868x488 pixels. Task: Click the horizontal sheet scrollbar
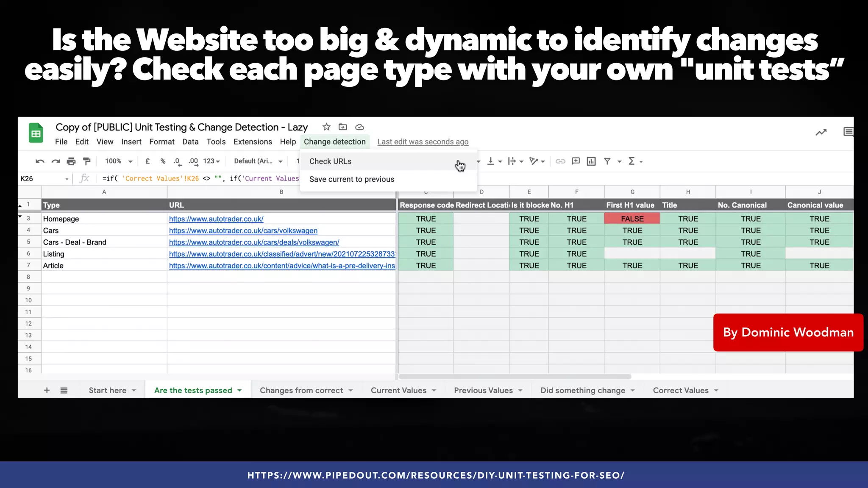click(x=515, y=377)
